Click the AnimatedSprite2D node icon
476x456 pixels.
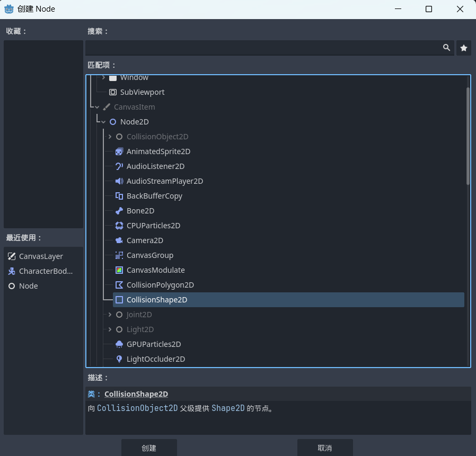(119, 151)
